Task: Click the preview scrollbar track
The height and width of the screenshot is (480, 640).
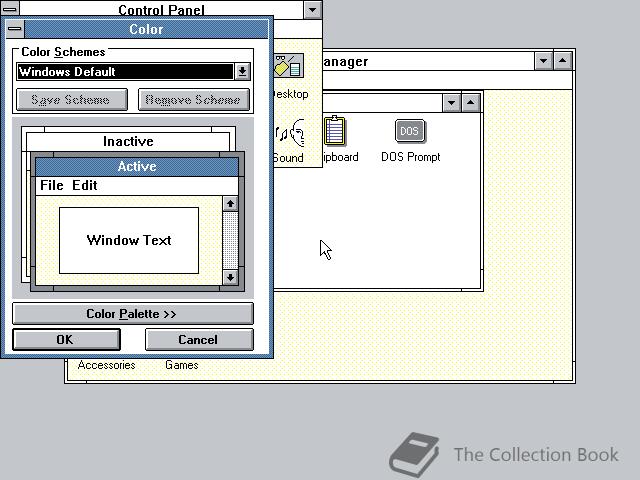Action: pyautogui.click(x=230, y=241)
